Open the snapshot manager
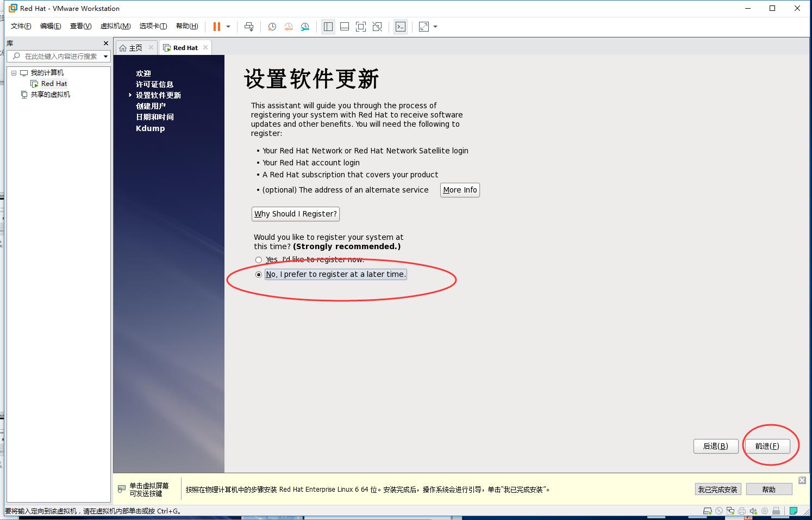Screen dimensions: 812x520 [305, 27]
